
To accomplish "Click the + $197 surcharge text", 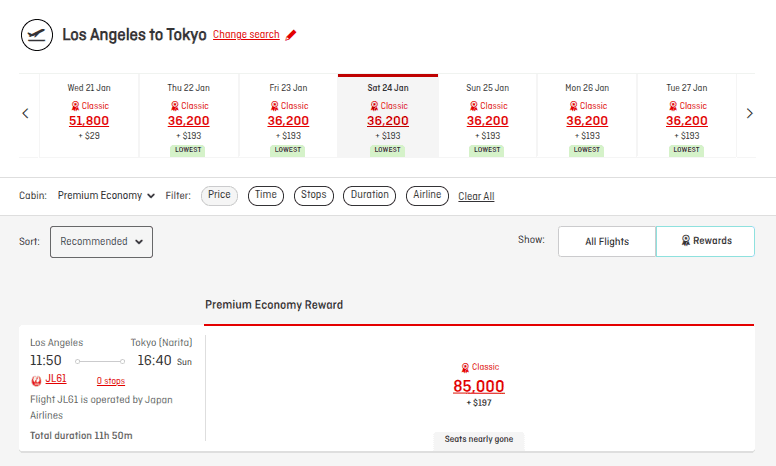I will pos(479,403).
